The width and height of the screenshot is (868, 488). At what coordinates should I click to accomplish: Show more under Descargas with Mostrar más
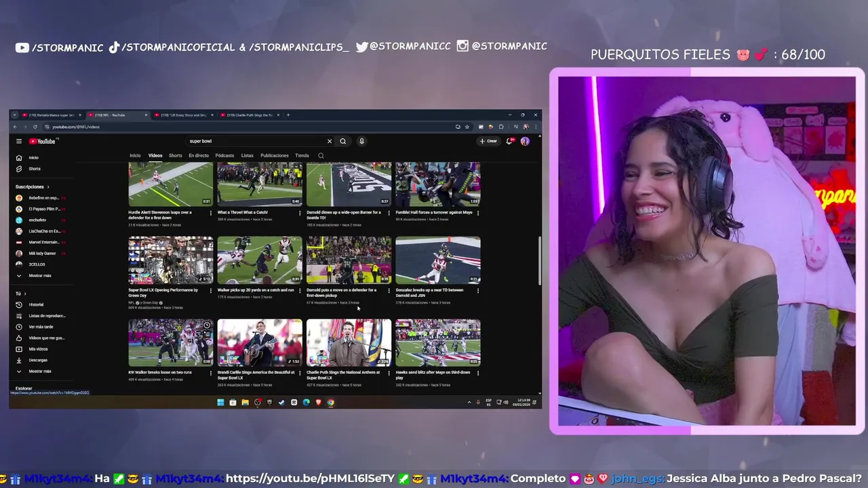[x=40, y=371]
